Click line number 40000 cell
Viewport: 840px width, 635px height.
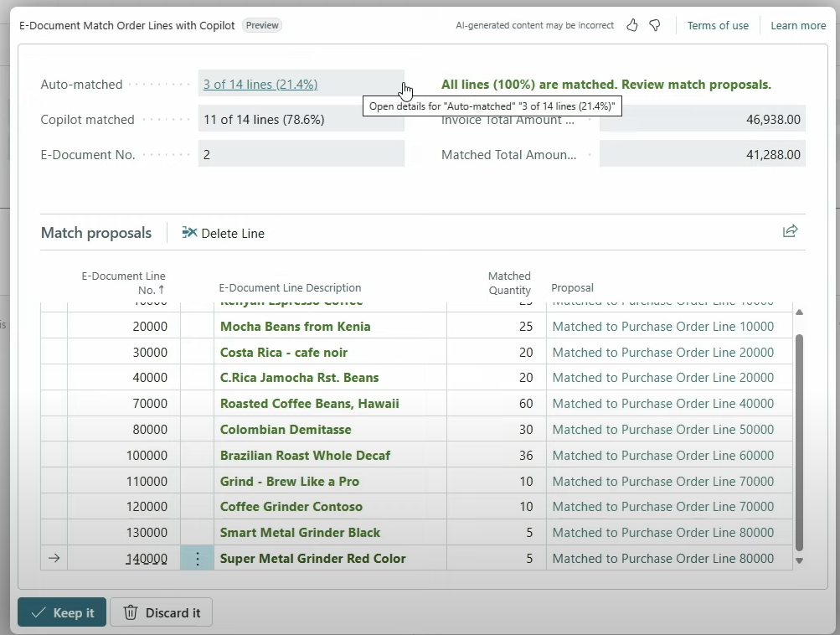tap(124, 378)
